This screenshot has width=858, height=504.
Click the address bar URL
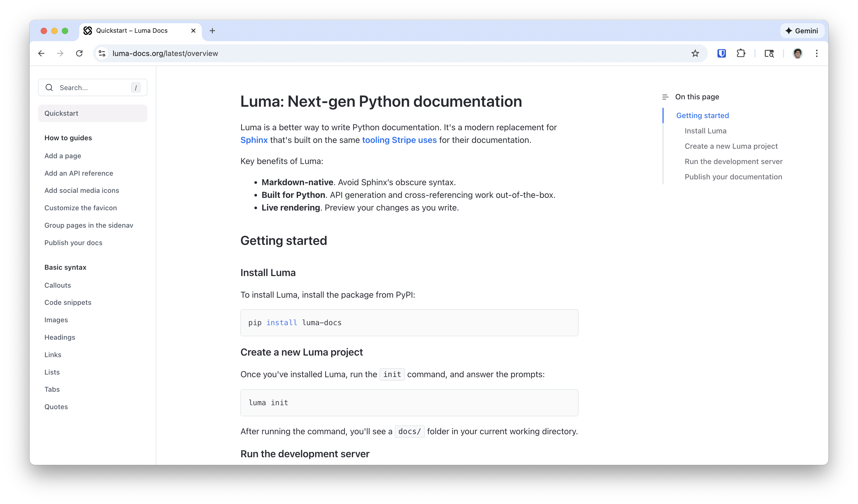pyautogui.click(x=165, y=53)
